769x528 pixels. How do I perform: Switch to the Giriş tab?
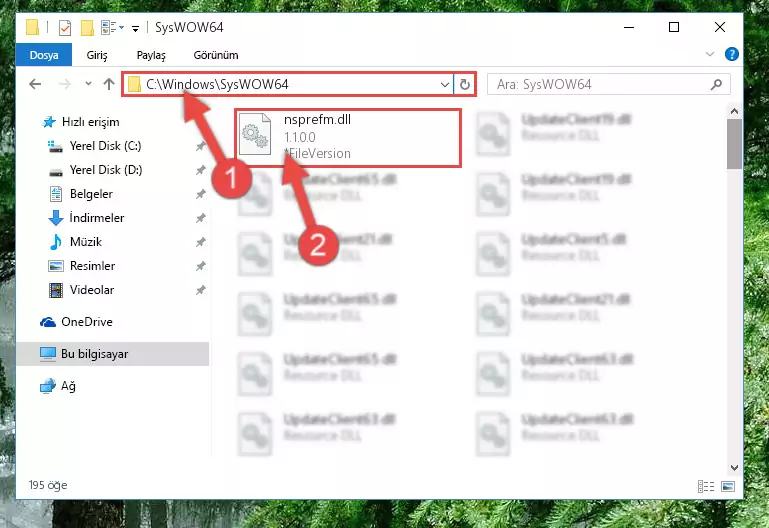coord(97,55)
